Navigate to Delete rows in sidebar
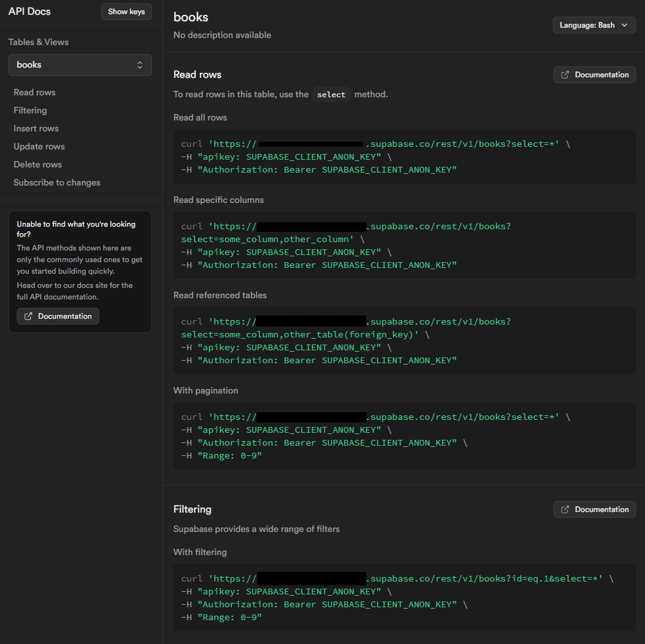The width and height of the screenshot is (645, 644). click(38, 164)
